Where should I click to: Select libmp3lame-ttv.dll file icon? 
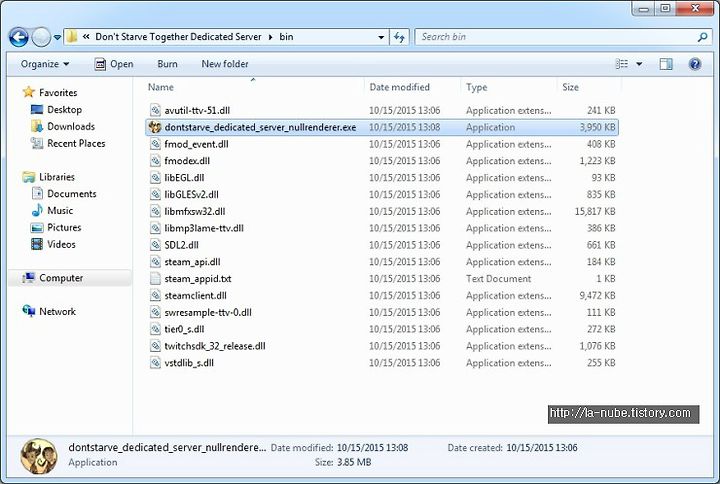(155, 228)
